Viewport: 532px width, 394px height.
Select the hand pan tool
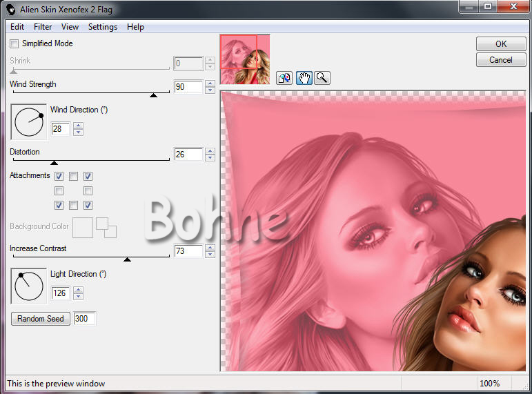coord(304,78)
